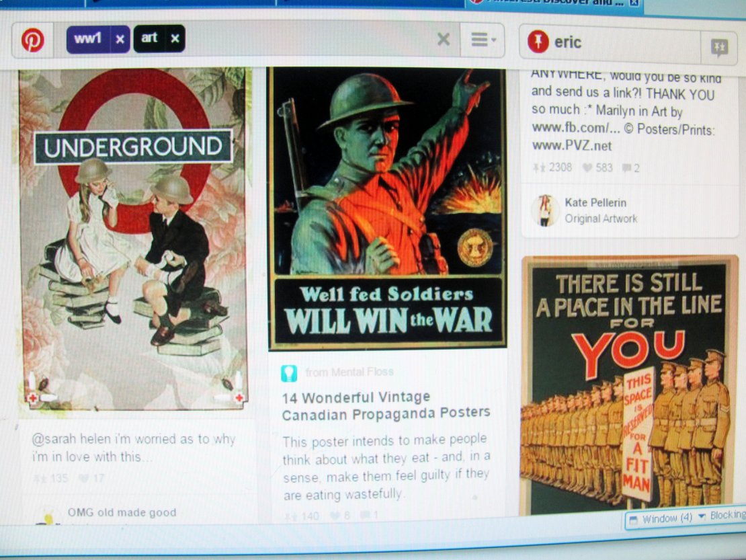Click the @sarah helen mention

coord(71,439)
